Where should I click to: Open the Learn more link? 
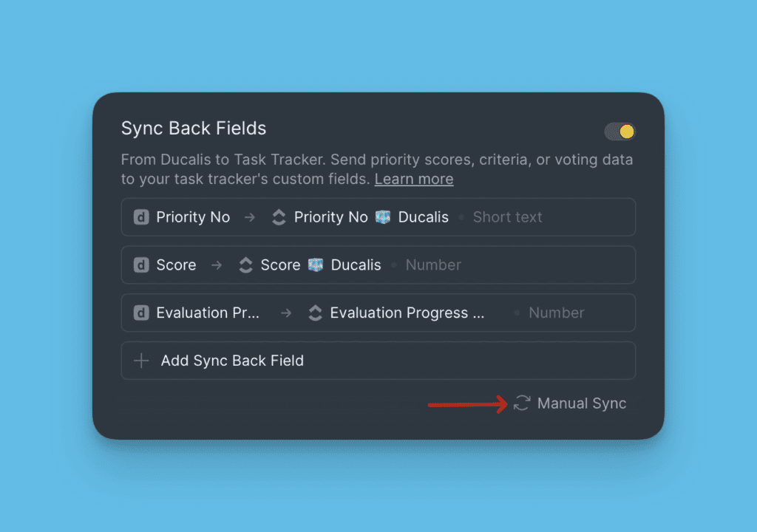pyautogui.click(x=414, y=179)
